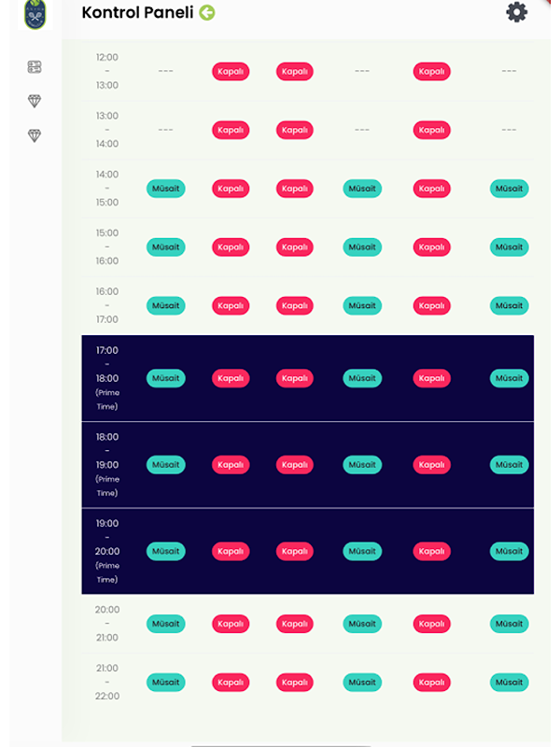Click the 17:00–18:00 Prime Time label
This screenshot has width=560, height=747.
(107, 378)
